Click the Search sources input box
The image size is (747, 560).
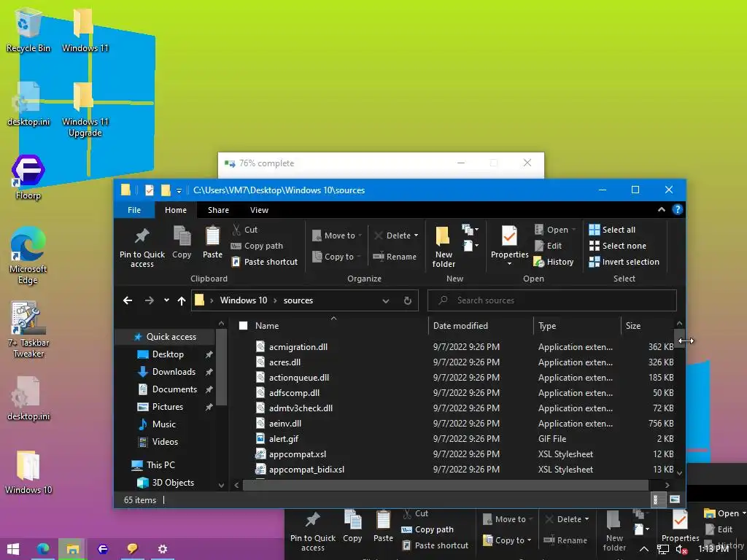(x=552, y=300)
